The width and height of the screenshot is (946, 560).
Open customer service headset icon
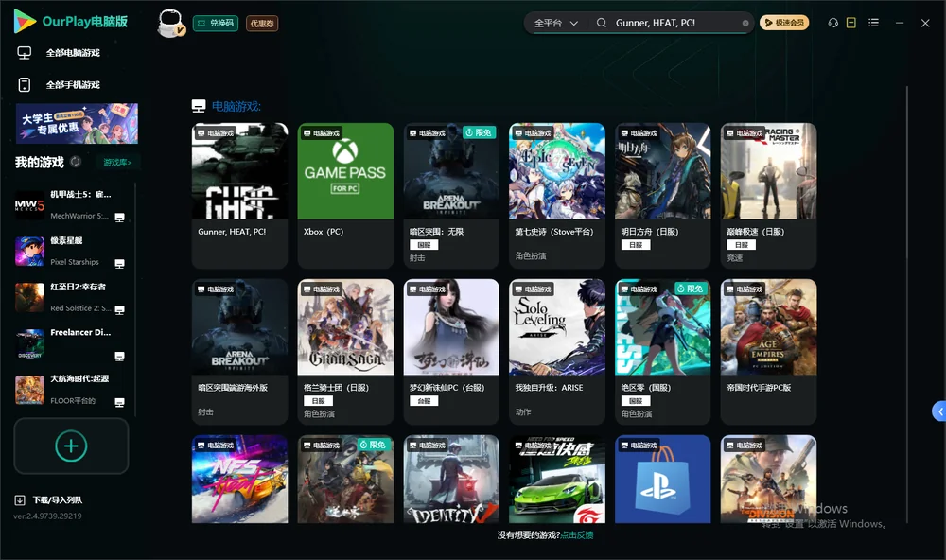pos(832,23)
